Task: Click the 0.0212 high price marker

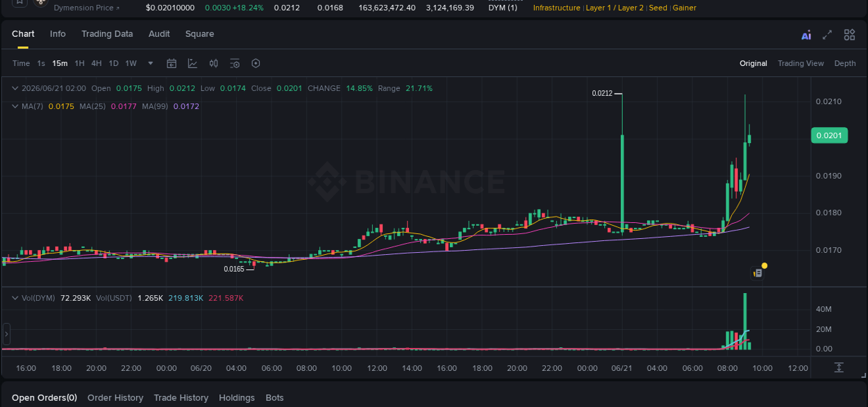Action: [x=602, y=93]
